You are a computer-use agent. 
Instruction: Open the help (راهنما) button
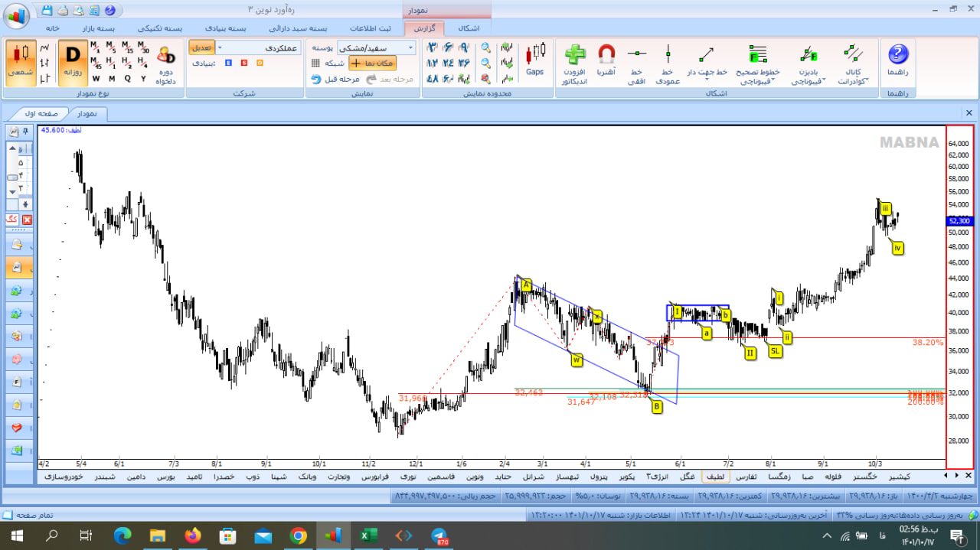(897, 59)
